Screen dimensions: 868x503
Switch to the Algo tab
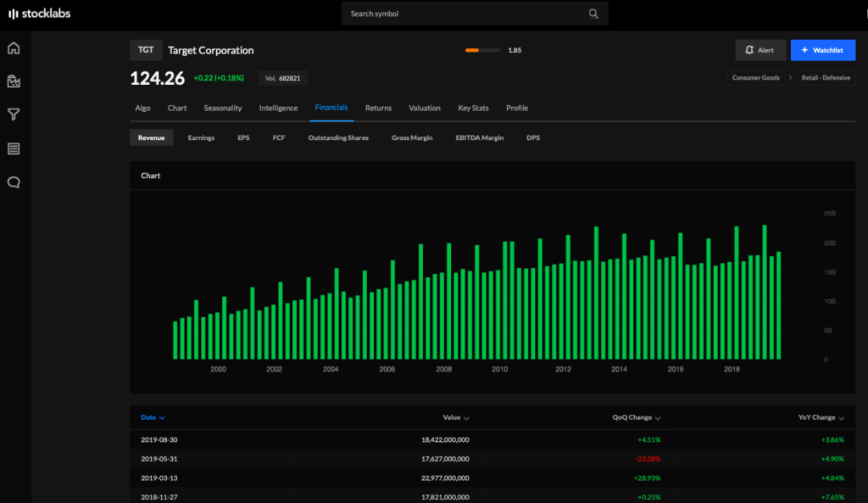(142, 108)
